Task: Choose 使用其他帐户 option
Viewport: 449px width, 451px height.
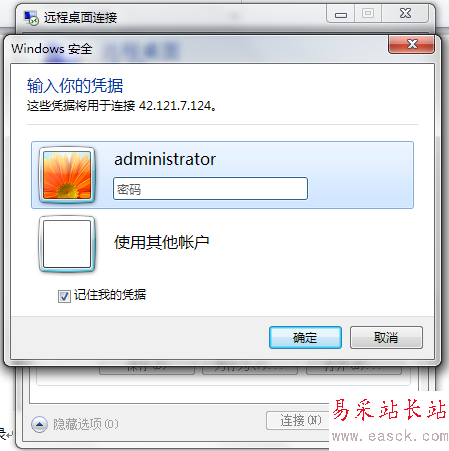Action: click(162, 242)
